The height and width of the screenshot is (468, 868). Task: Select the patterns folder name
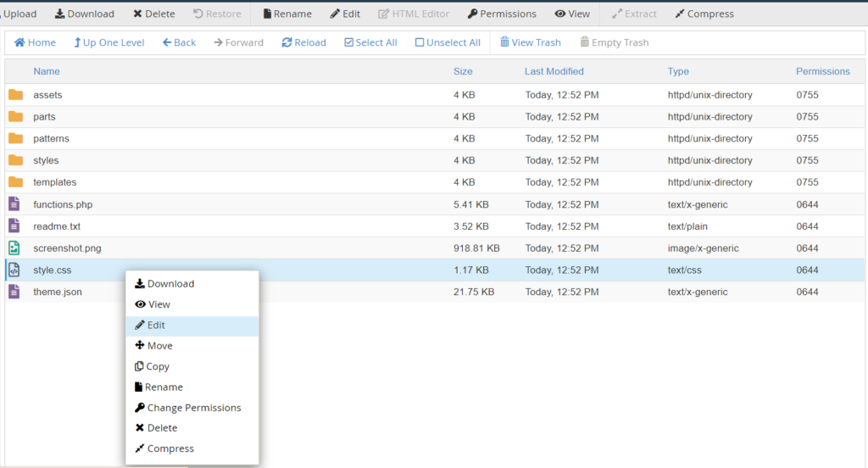(x=51, y=138)
